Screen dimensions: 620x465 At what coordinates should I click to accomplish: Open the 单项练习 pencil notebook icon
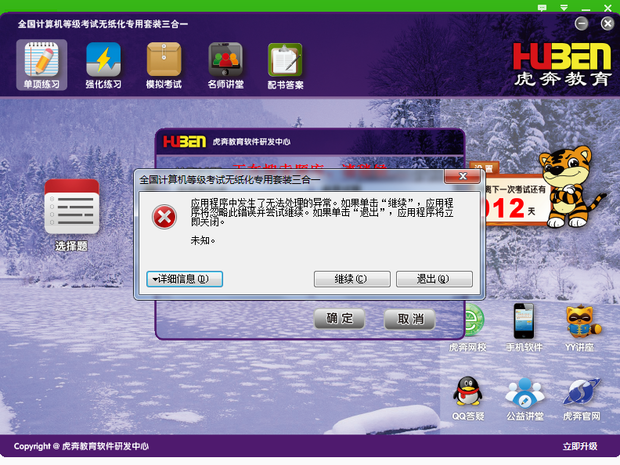[x=42, y=65]
